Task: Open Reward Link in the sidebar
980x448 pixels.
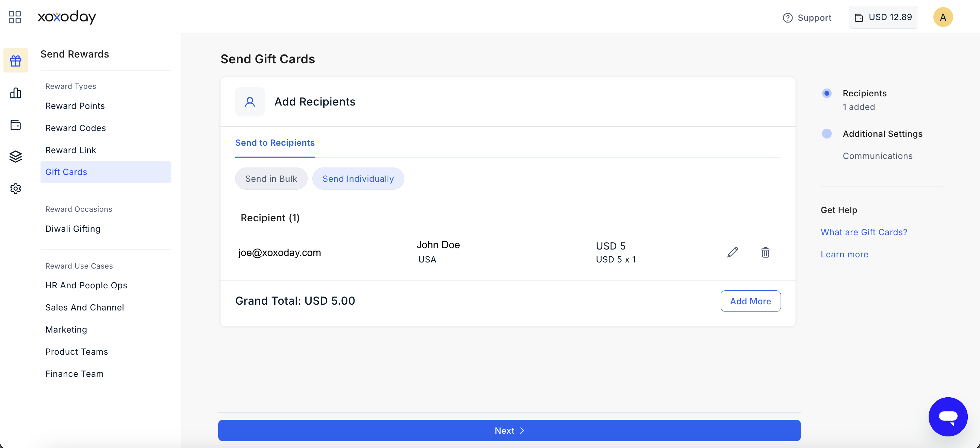Action: (x=71, y=150)
